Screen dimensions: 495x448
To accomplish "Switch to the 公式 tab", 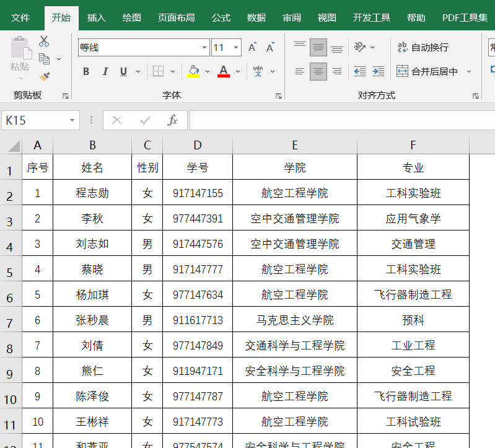I will click(x=221, y=18).
